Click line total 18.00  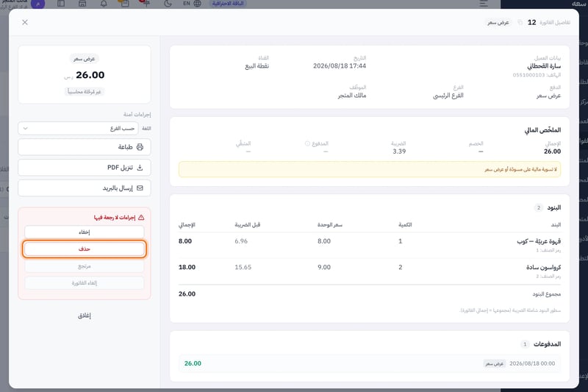coord(187,267)
